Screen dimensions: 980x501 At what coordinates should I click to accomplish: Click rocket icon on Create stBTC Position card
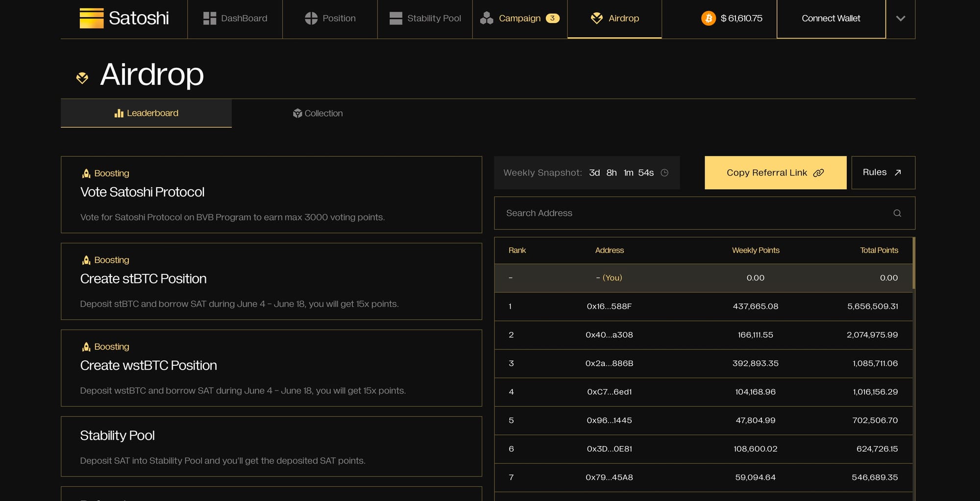(86, 260)
